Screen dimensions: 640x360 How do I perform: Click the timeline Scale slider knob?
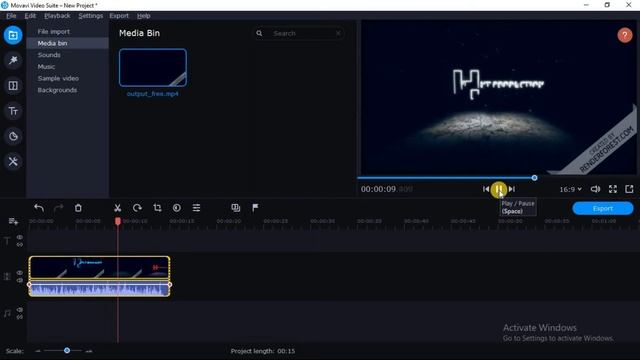tap(67, 351)
